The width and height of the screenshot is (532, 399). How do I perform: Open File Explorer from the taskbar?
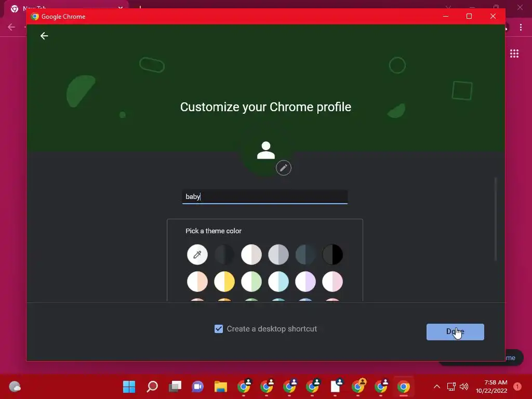(220, 387)
